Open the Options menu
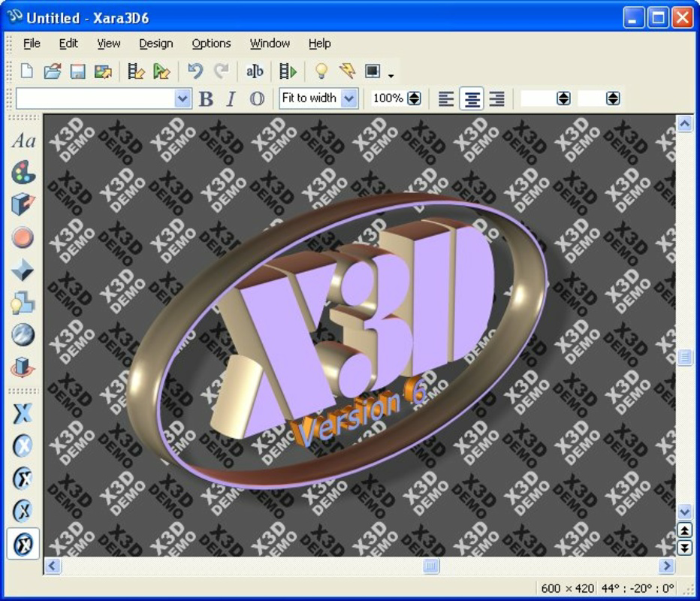The width and height of the screenshot is (700, 601). (211, 44)
